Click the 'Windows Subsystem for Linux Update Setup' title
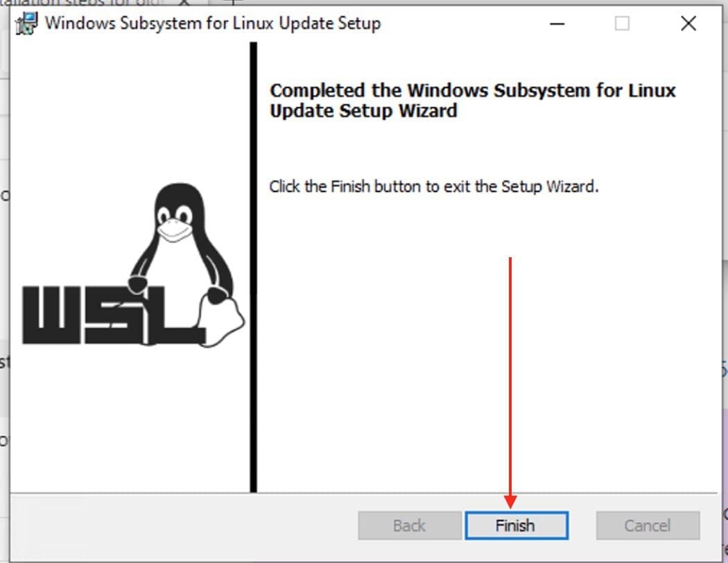Viewport: 728px width, 563px height. pos(213,23)
